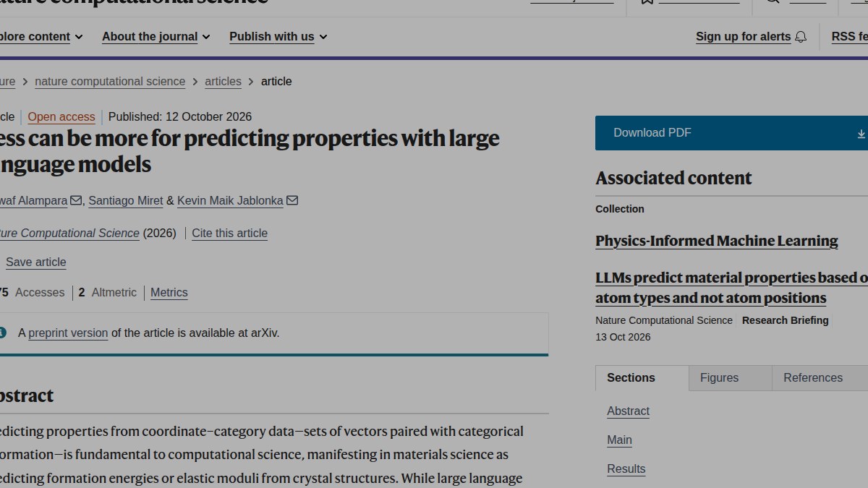Click the 13 Oct 2026 date

point(623,337)
